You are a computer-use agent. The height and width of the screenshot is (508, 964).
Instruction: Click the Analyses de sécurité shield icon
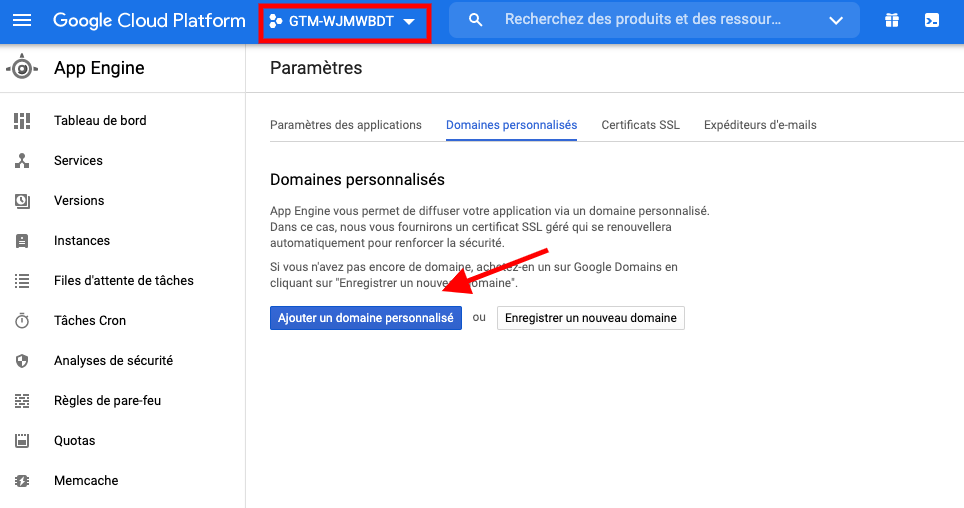[x=22, y=361]
